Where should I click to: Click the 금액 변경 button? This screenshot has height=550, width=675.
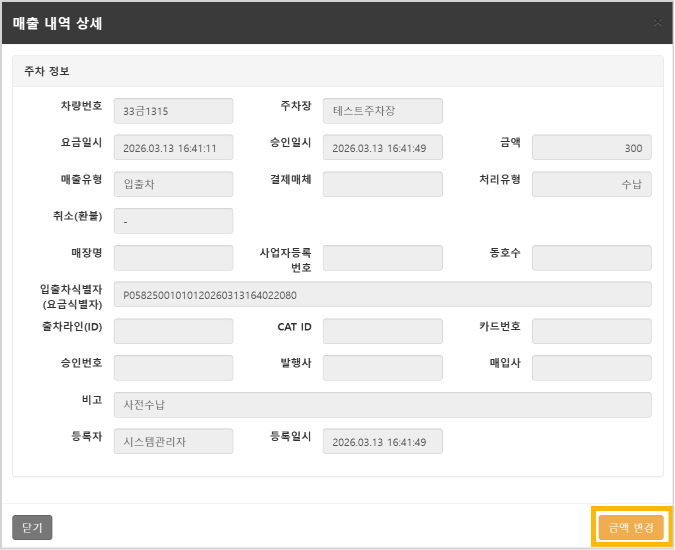[631, 527]
